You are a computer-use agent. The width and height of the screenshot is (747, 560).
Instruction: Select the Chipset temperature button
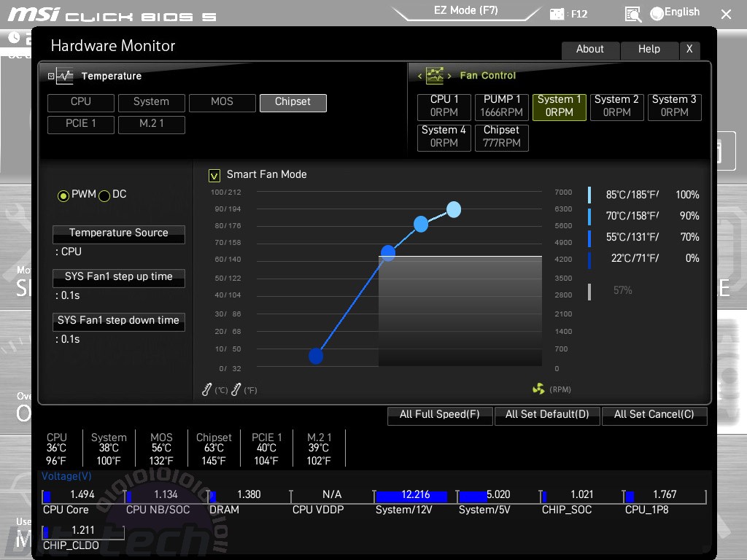click(x=293, y=102)
